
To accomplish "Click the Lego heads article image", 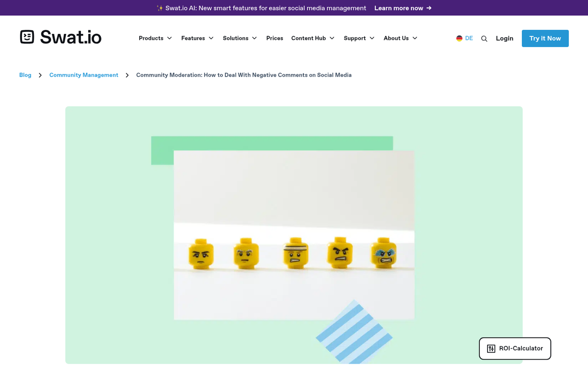I will click(294, 235).
